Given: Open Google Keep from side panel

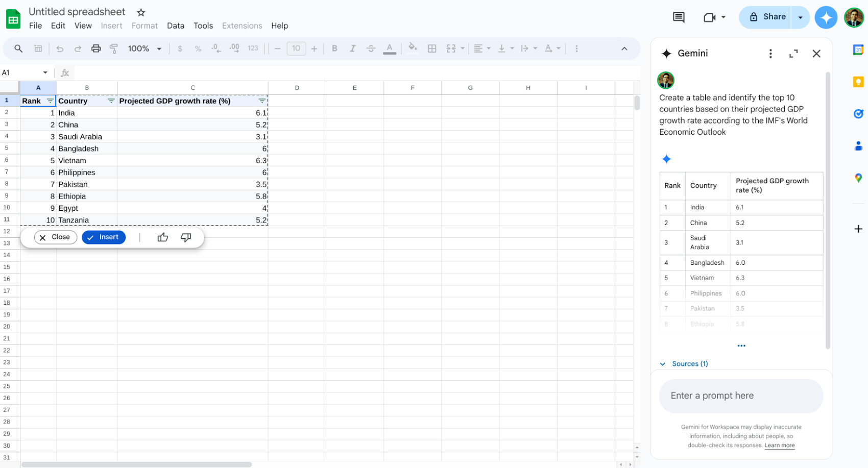Looking at the screenshot, I should 858,82.
